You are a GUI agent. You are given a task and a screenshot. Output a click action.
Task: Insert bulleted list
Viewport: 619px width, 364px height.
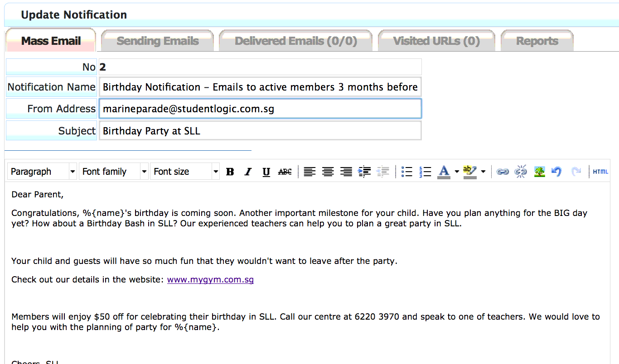(407, 172)
